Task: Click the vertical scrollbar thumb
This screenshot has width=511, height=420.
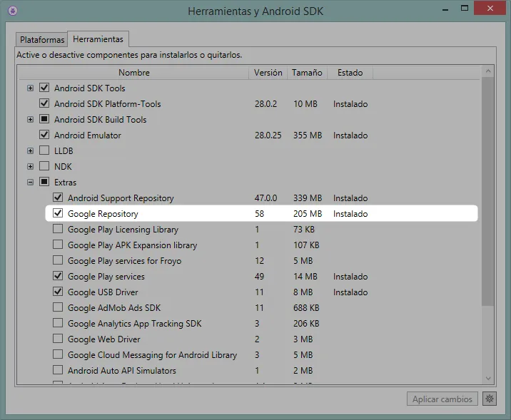Action: click(488, 191)
